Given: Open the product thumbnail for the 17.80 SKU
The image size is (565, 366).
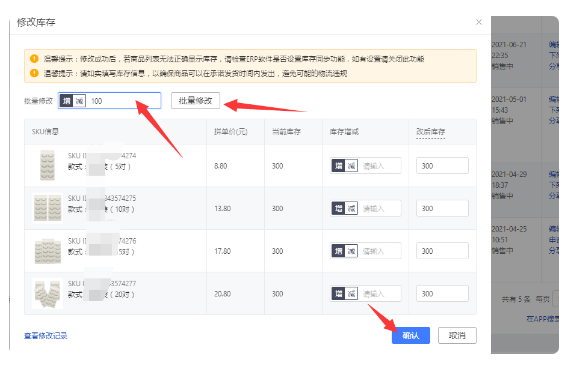Looking at the screenshot, I should [47, 251].
